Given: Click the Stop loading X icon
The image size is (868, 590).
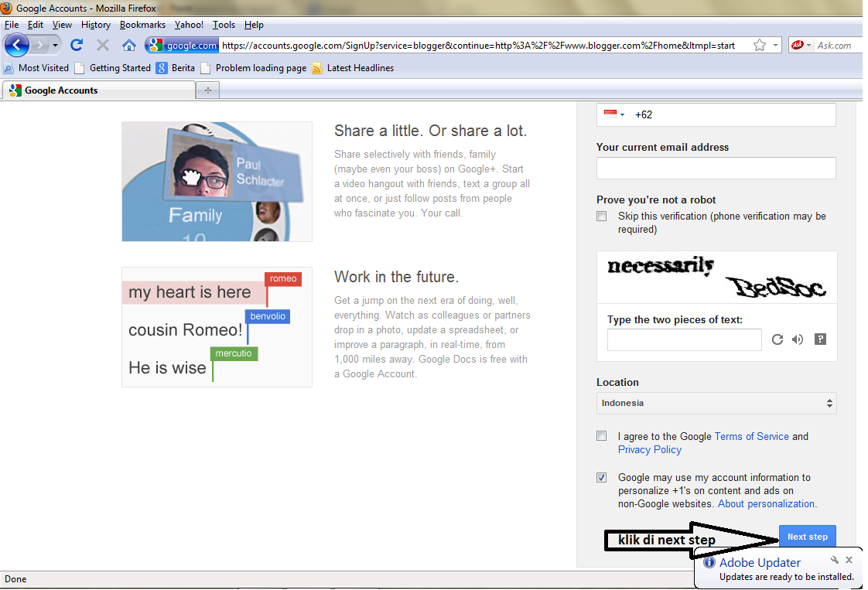Looking at the screenshot, I should (x=102, y=45).
